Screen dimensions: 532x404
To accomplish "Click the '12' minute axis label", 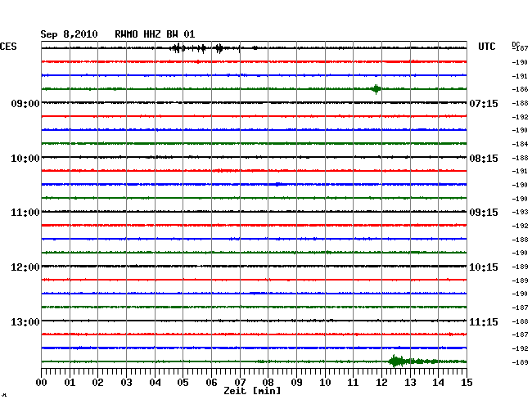I will point(381,382).
